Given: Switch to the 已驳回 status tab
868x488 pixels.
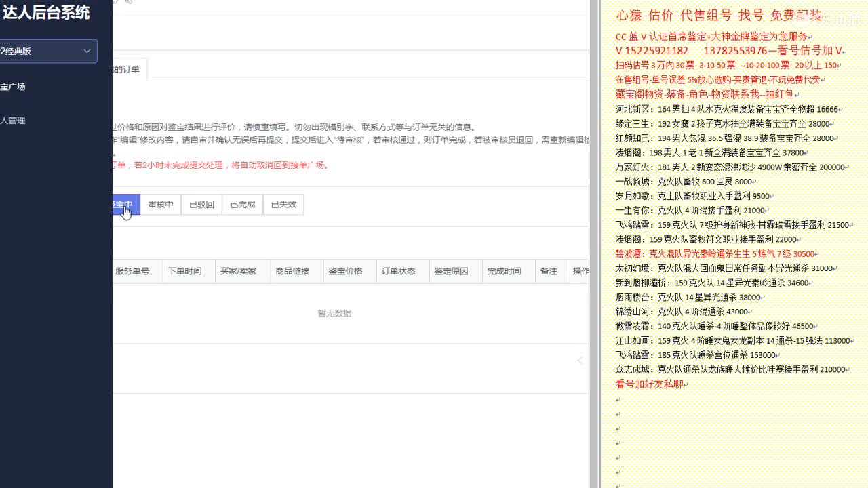Looking at the screenshot, I should pos(201,204).
